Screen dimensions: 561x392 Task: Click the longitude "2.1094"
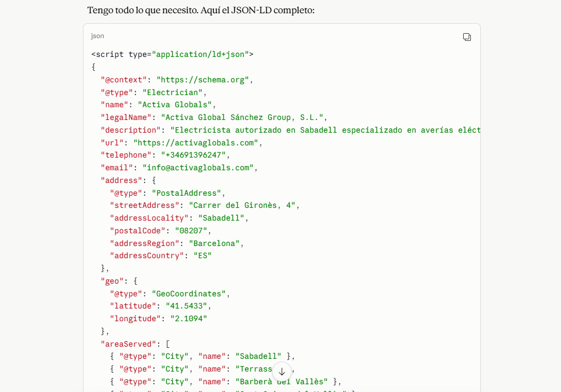tap(189, 318)
